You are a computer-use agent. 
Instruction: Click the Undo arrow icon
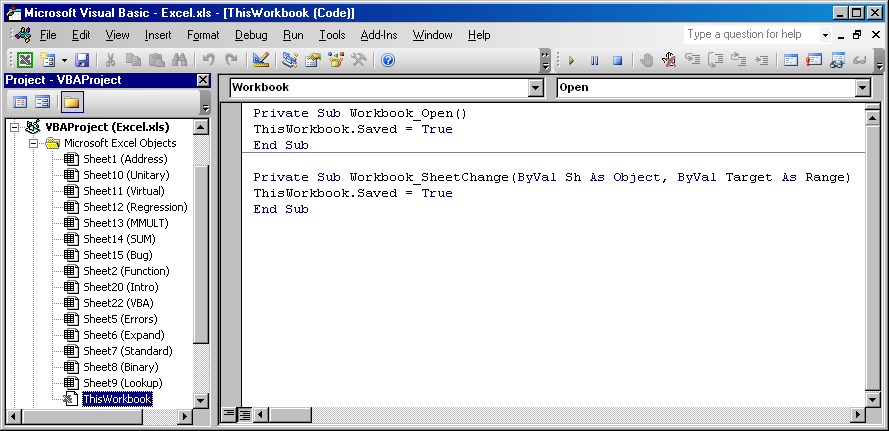tap(209, 60)
